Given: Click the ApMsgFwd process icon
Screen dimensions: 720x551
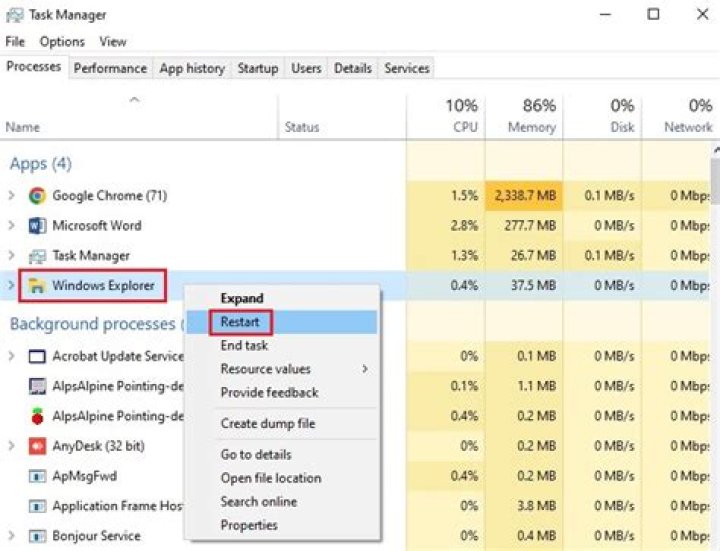Looking at the screenshot, I should (37, 476).
